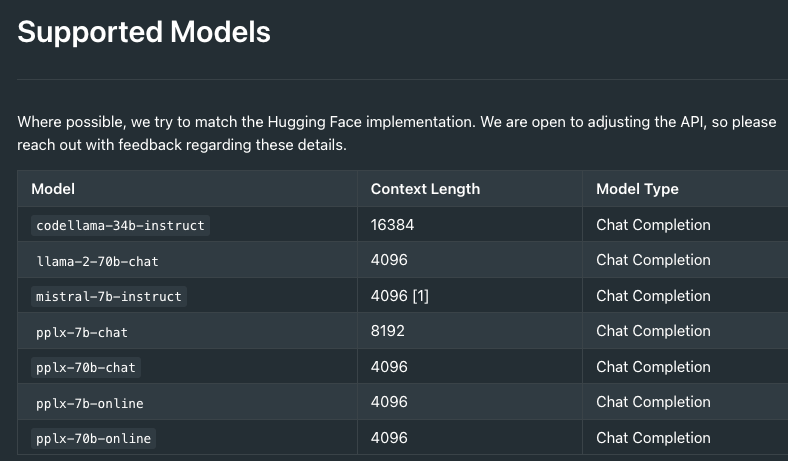Screen dimensions: 788x461
Task: Click the 8192 context length value
Action: (387, 331)
